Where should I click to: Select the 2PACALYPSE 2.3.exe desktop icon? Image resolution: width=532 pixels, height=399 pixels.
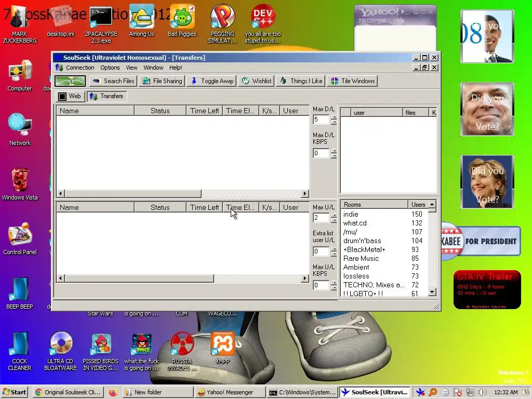tap(101, 24)
